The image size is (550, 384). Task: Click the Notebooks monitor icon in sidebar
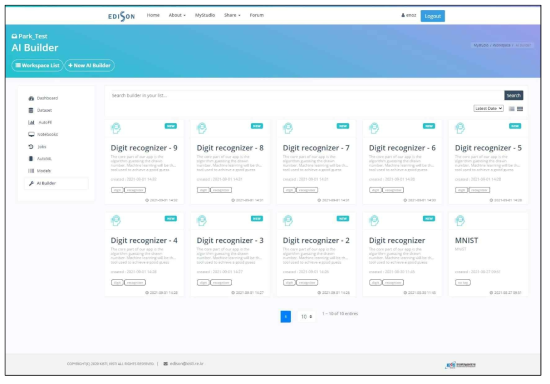coord(31,134)
